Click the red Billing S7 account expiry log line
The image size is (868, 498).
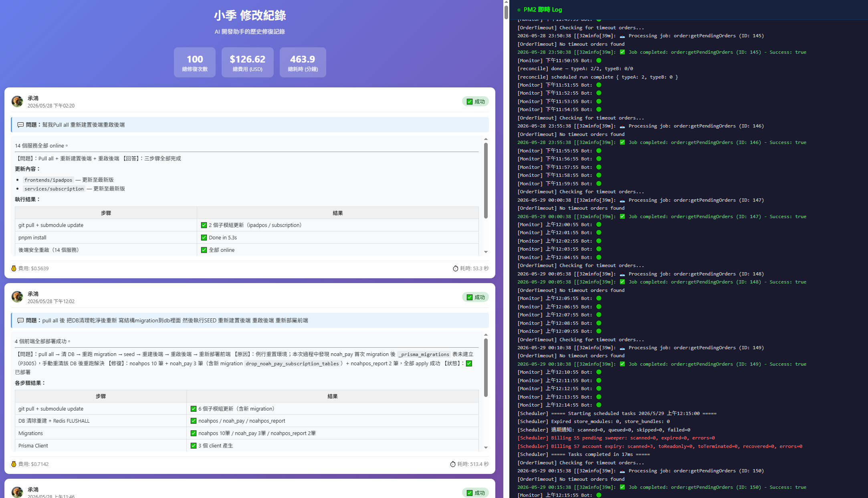click(660, 446)
